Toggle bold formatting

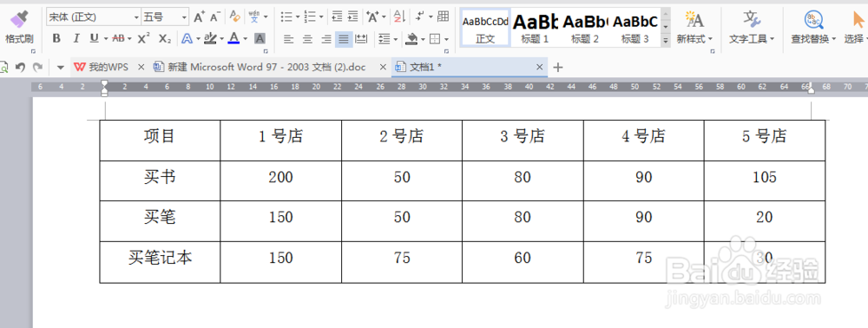(56, 39)
